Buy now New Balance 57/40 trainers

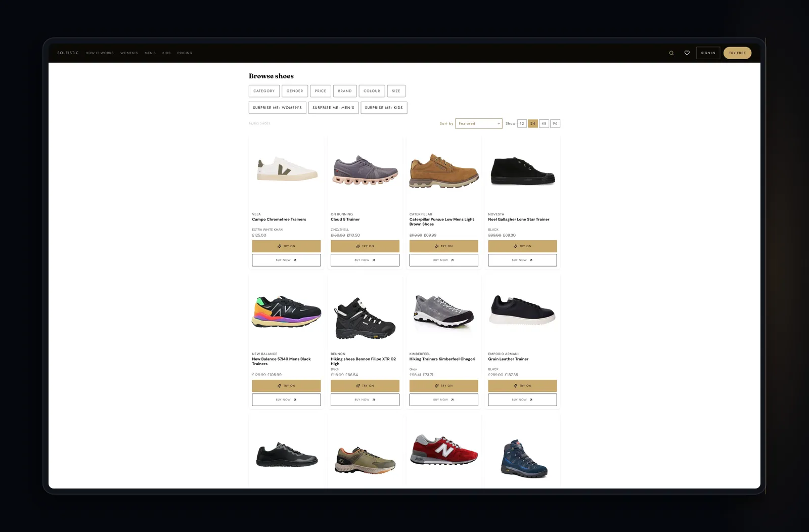[286, 400]
